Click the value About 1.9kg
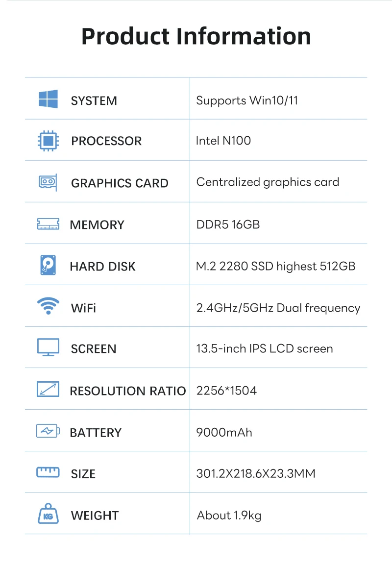 (x=229, y=516)
